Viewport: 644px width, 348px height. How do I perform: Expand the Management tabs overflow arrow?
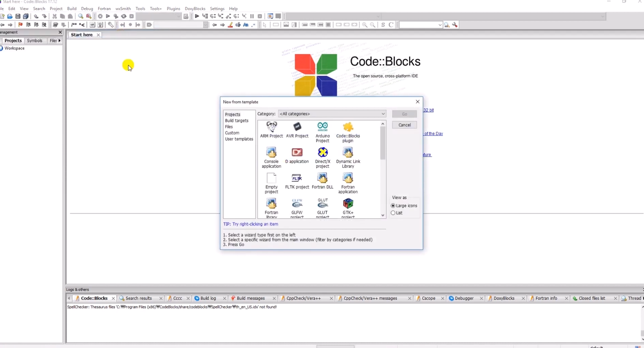tap(59, 41)
